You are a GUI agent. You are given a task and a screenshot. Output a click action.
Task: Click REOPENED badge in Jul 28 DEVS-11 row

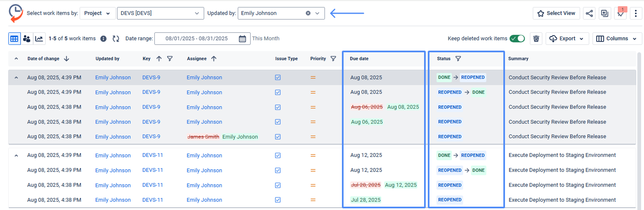click(450, 200)
